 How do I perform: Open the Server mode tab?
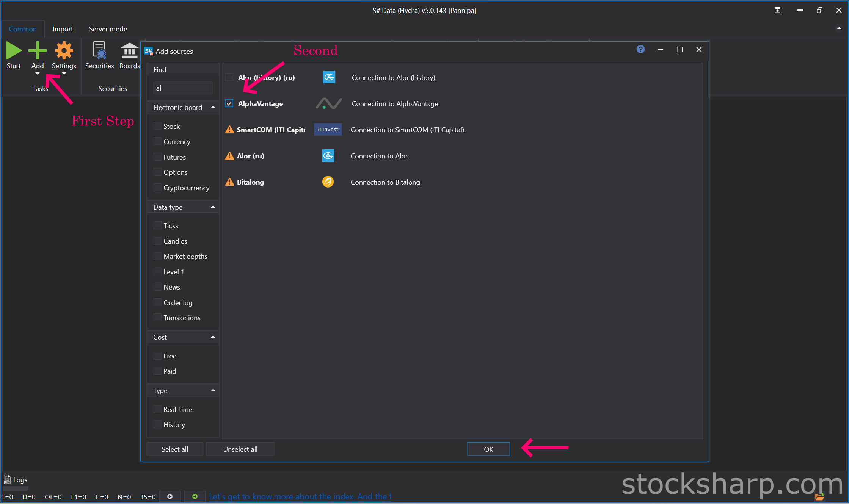(108, 29)
